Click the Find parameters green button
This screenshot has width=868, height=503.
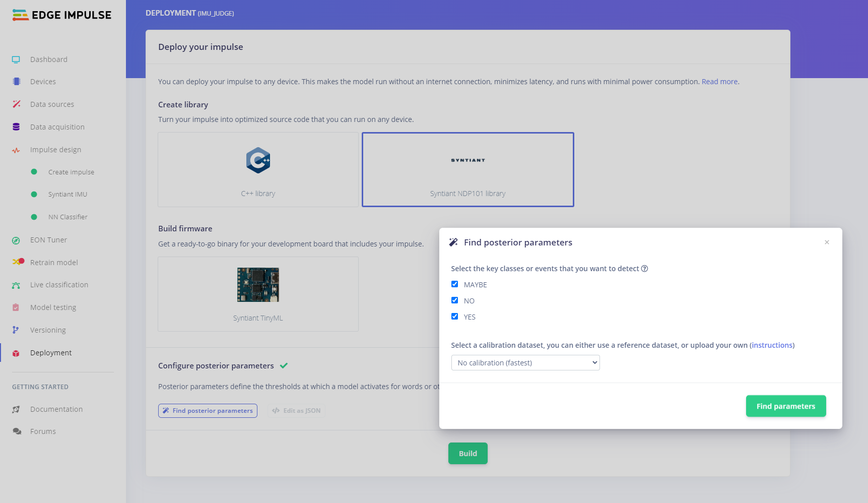click(x=786, y=406)
